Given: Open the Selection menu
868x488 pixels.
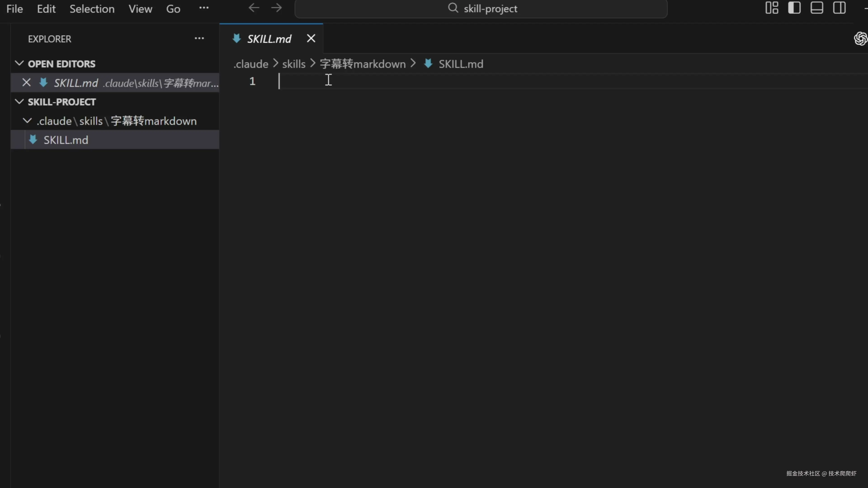Looking at the screenshot, I should (x=92, y=9).
